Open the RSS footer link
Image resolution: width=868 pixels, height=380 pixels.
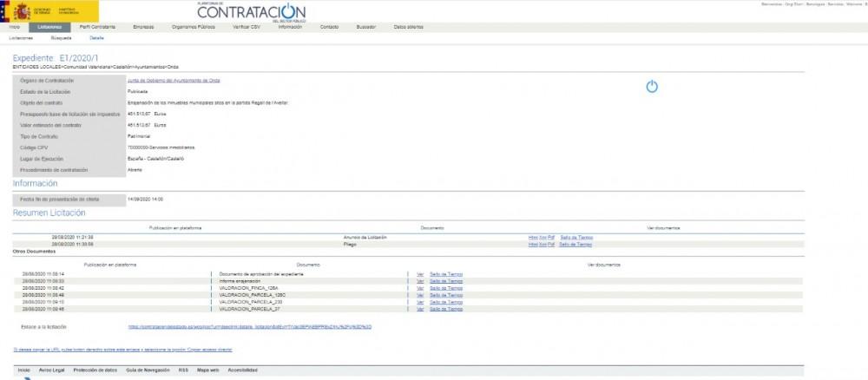point(183,370)
